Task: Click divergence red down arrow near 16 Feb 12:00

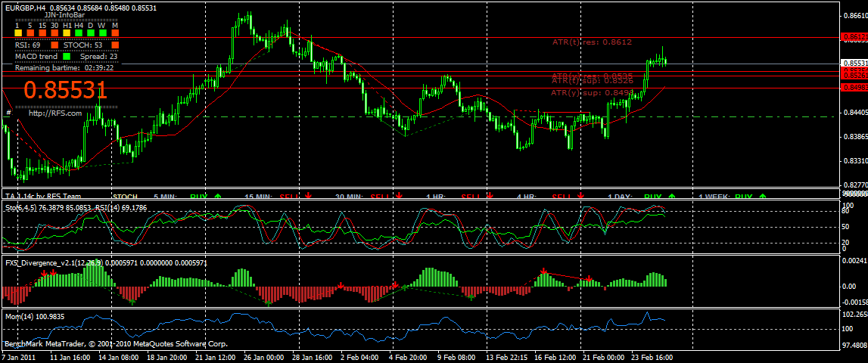Action: (x=544, y=271)
